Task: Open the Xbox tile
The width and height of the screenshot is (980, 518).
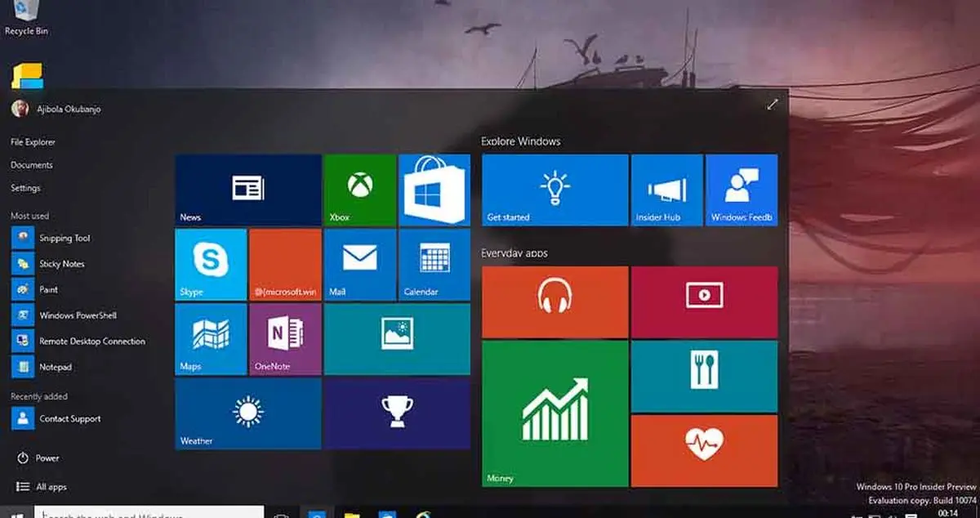Action: 359,190
